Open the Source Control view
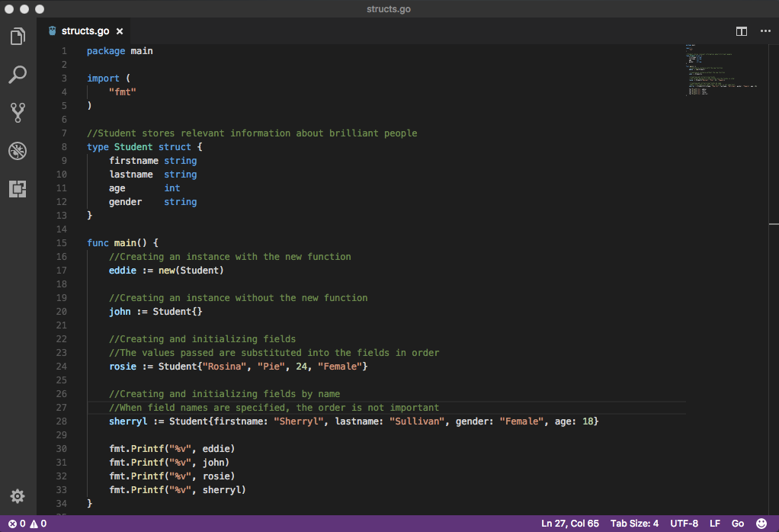779x532 pixels. tap(18, 112)
